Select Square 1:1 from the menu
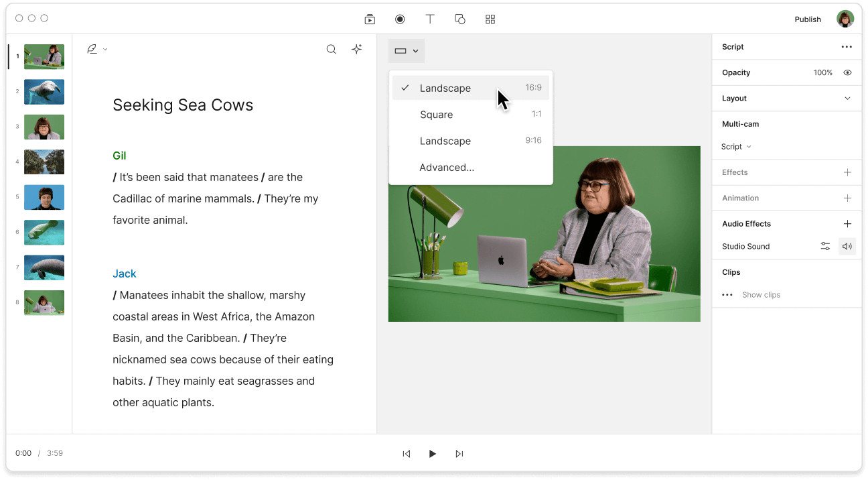 (437, 115)
